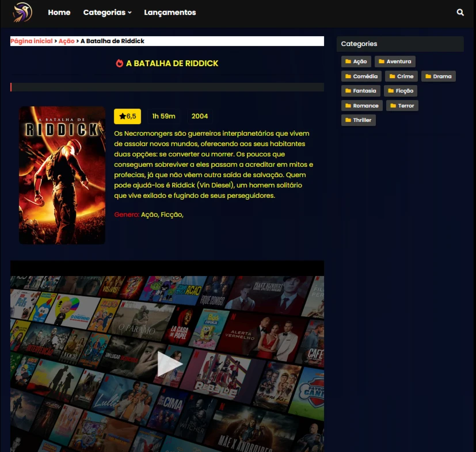Select the Crime category tag label

405,76
